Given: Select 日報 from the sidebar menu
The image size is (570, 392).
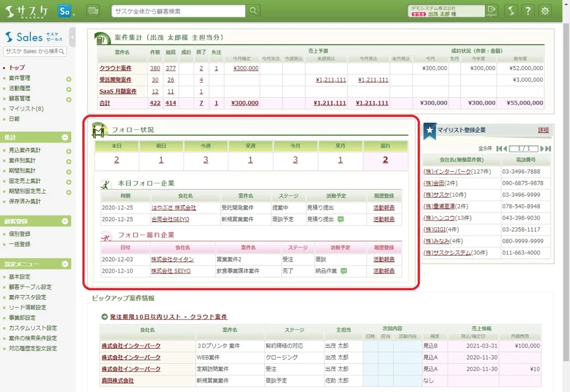Looking at the screenshot, I should click(x=14, y=119).
